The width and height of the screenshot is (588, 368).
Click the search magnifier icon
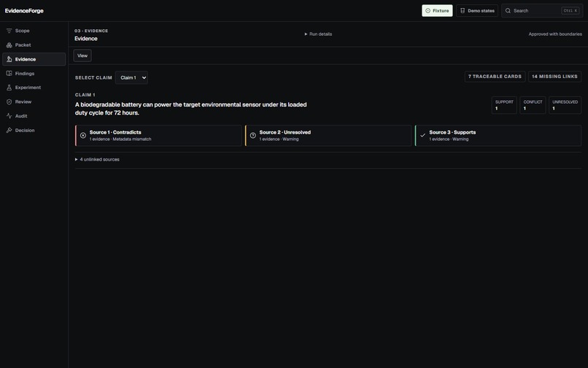508,11
